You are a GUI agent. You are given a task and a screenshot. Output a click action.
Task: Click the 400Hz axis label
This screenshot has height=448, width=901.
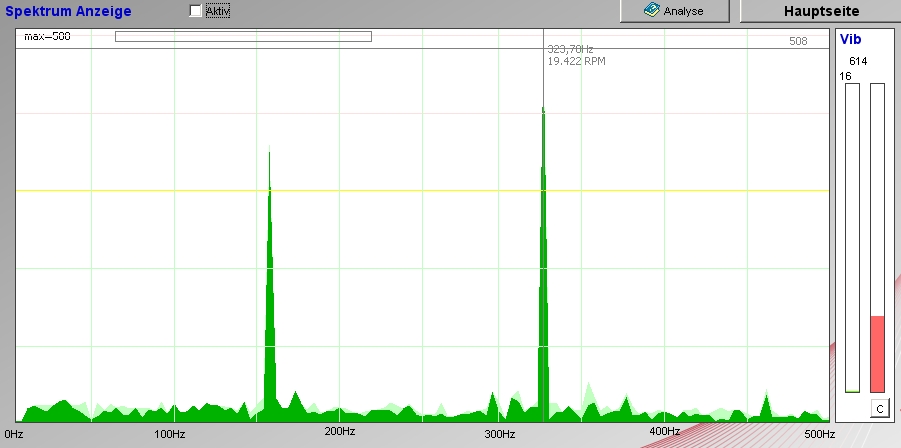664,431
